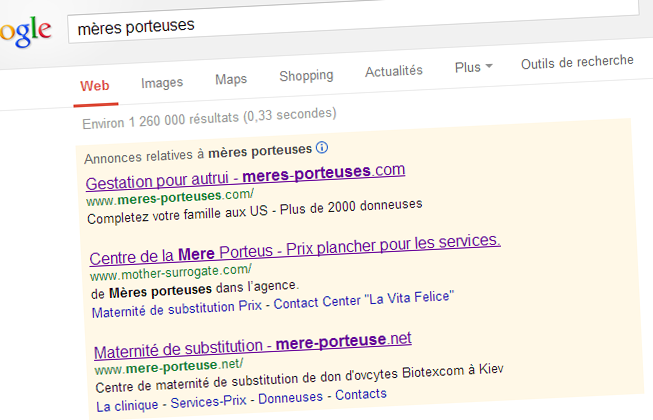Click the La clinique sitelink

[x=128, y=403]
